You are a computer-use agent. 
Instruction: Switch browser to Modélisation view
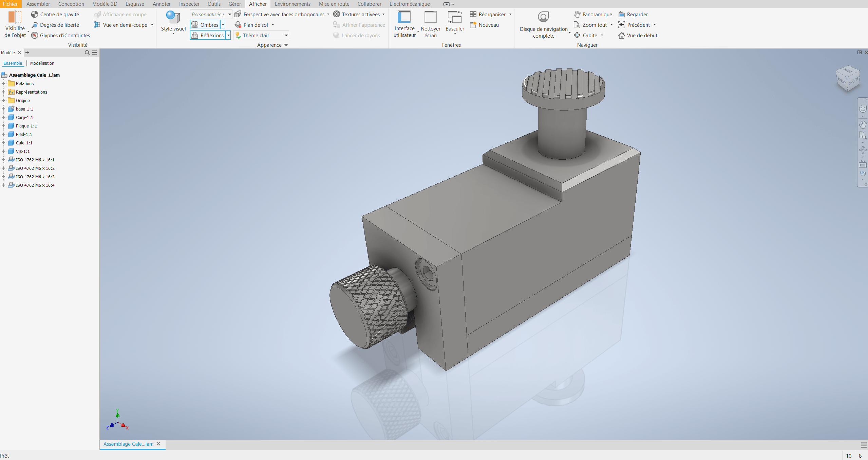(42, 63)
